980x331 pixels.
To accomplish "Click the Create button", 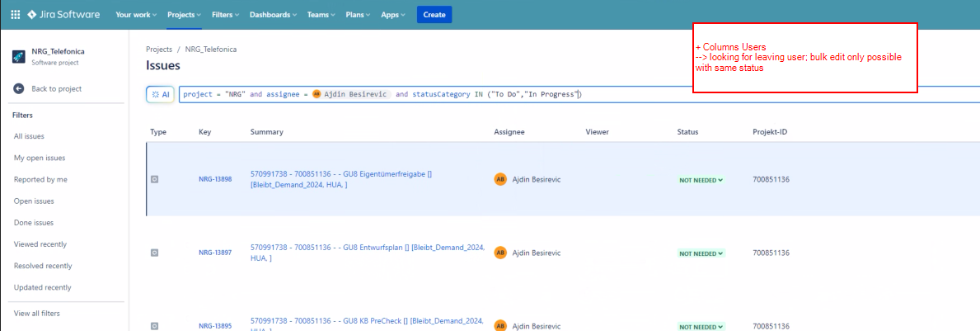I will pyautogui.click(x=434, y=14).
